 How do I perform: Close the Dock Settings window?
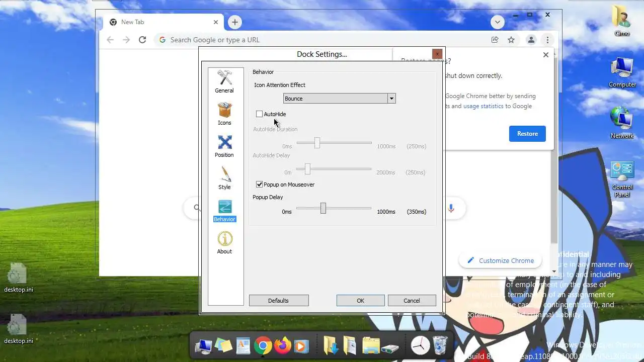pyautogui.click(x=437, y=54)
